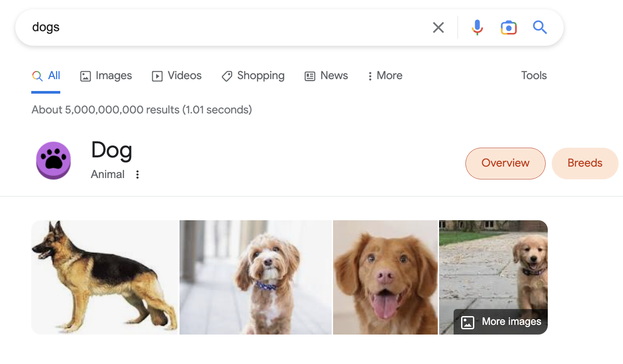Select the Breeds chip

pyautogui.click(x=585, y=163)
